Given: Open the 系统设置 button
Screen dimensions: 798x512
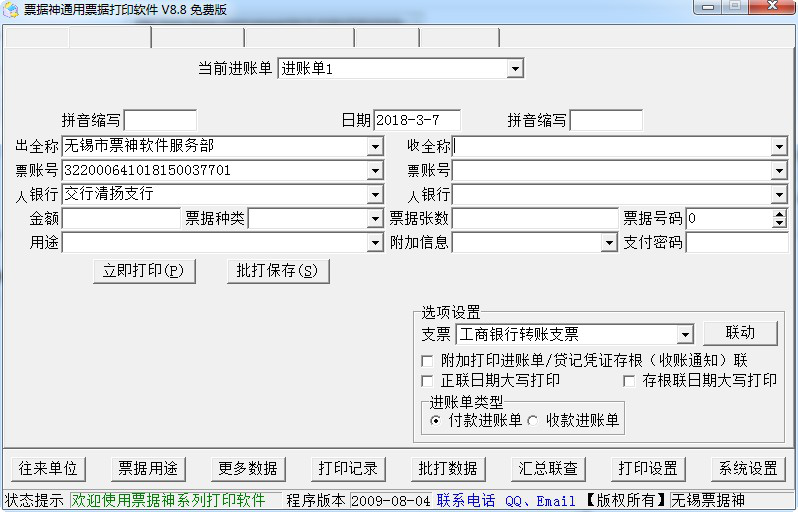Looking at the screenshot, I should tap(748, 469).
